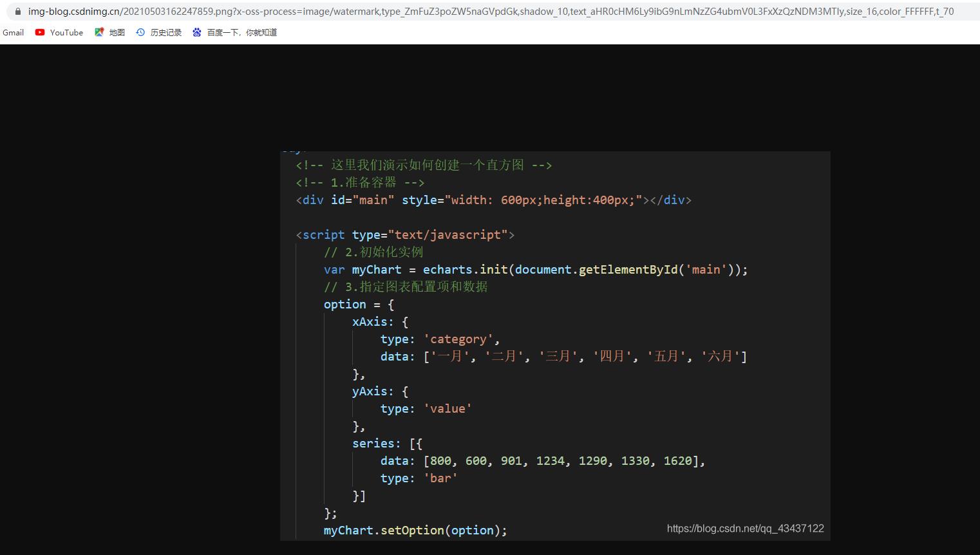
Task: Click the maps bookmark icon beside 地图
Action: (x=99, y=32)
